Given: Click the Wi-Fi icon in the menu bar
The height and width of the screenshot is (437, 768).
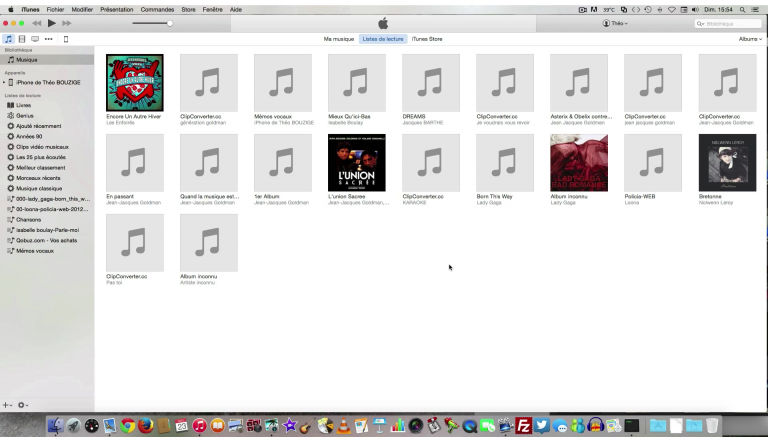Looking at the screenshot, I should 672,9.
